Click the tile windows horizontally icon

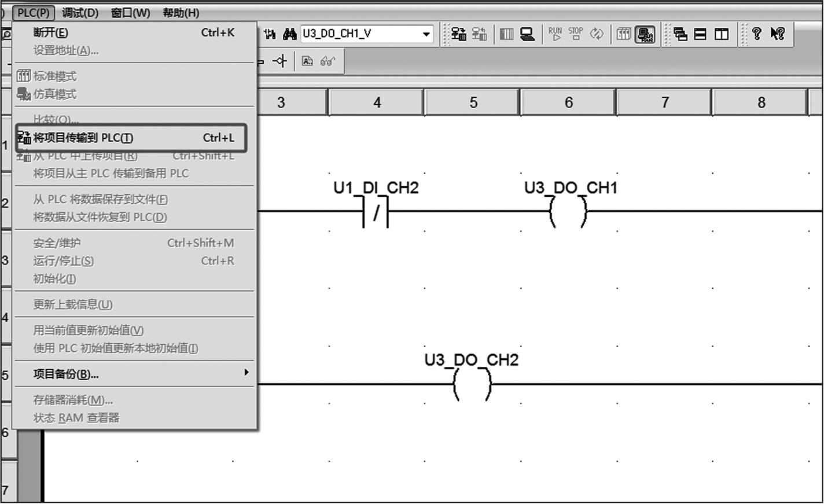[x=700, y=34]
